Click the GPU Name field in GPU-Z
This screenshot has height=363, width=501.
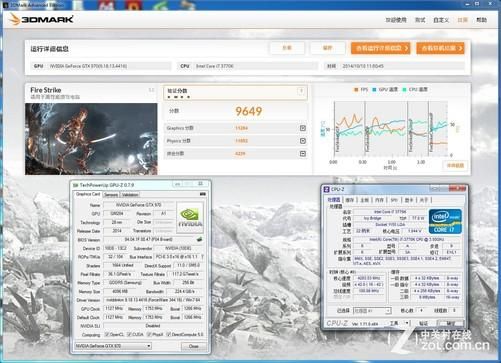(x=138, y=205)
